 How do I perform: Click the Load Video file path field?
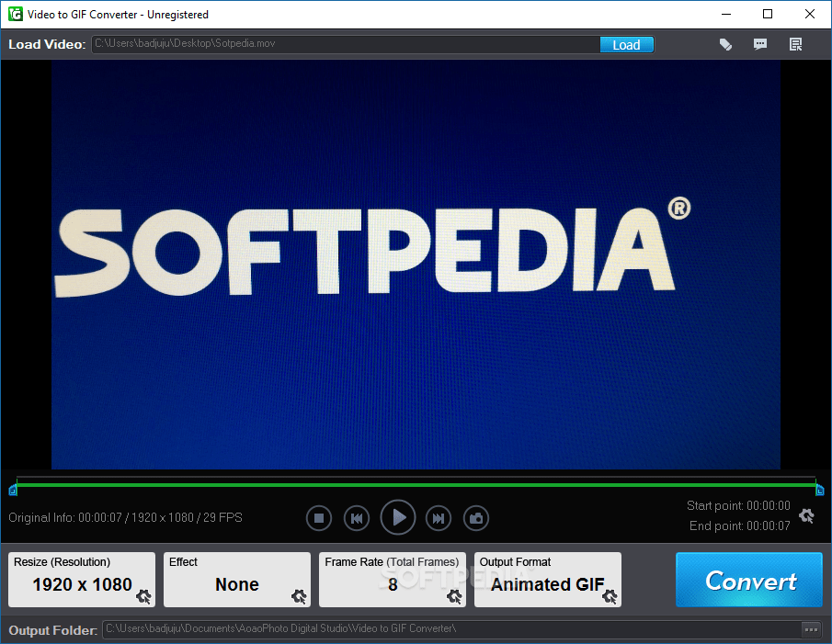point(346,44)
